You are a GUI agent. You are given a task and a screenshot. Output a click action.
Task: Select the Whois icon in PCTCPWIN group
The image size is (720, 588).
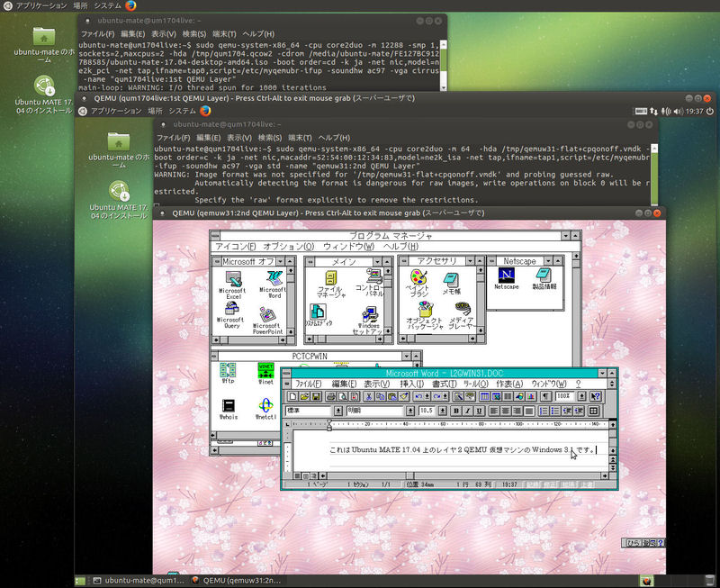click(229, 410)
